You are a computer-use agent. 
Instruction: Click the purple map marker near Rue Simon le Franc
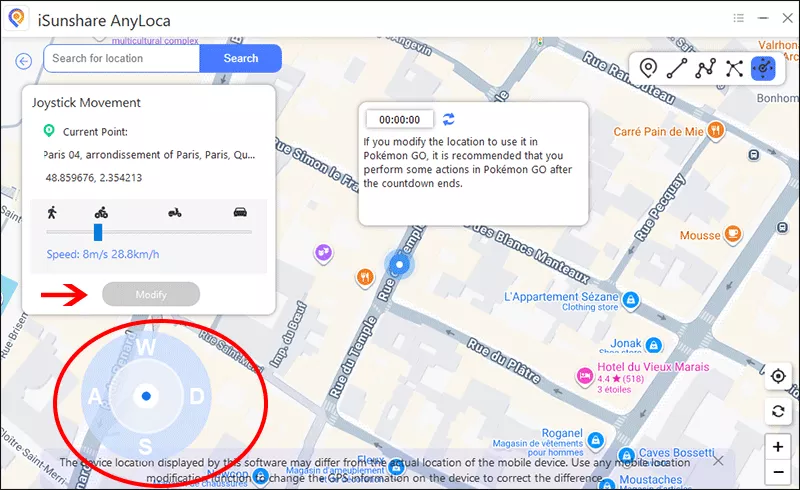point(323,253)
